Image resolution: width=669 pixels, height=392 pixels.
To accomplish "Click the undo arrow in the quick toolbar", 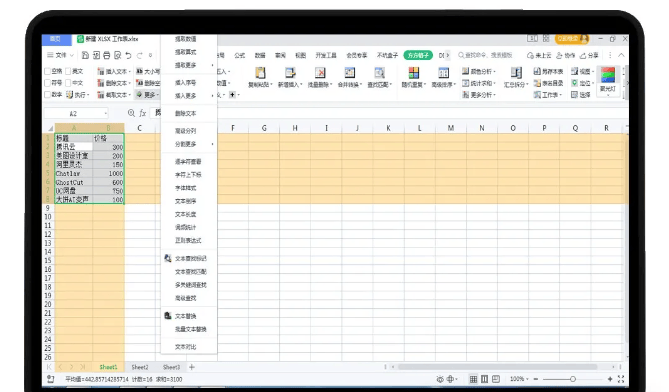I will (128, 55).
